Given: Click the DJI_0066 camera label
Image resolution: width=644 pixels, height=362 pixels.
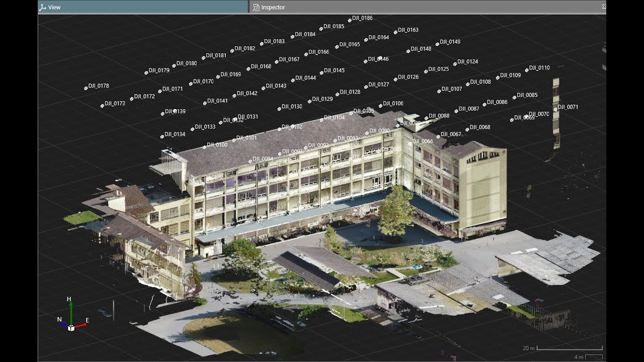Looking at the screenshot, I should click(423, 141).
